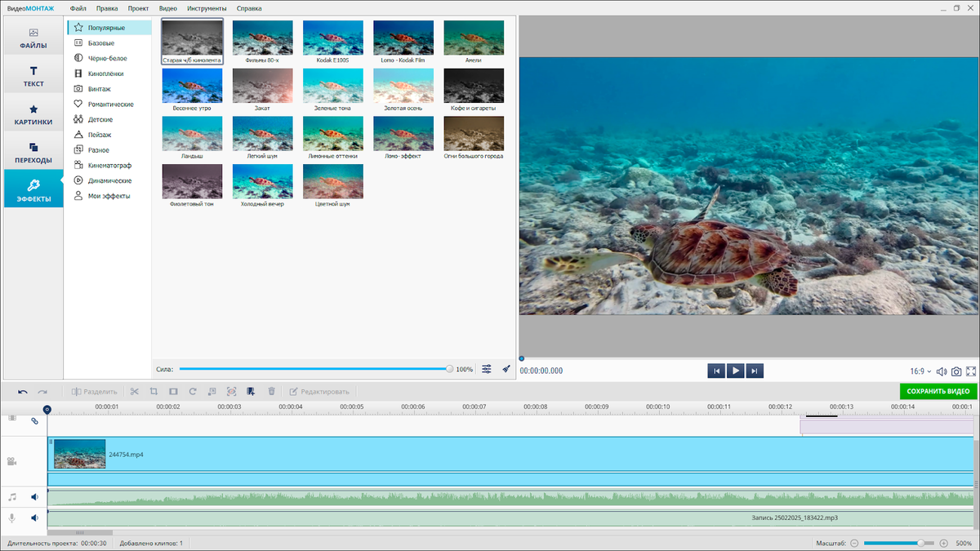The width and height of the screenshot is (980, 551).
Task: Click the text overlay track icon
Action: point(12,419)
